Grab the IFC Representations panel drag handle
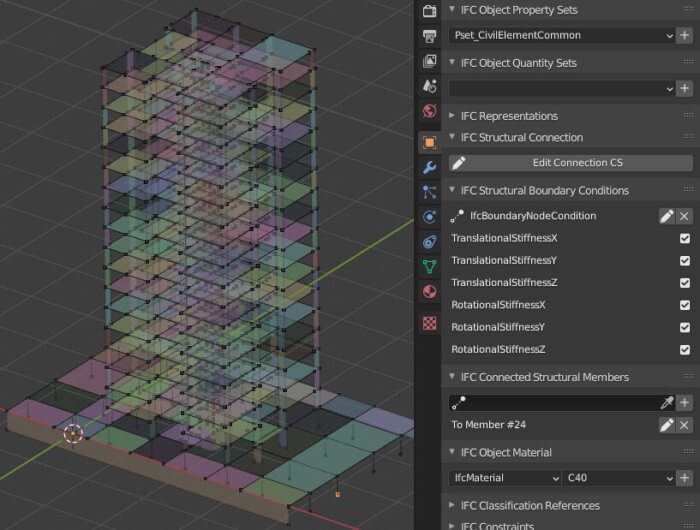 tap(688, 116)
